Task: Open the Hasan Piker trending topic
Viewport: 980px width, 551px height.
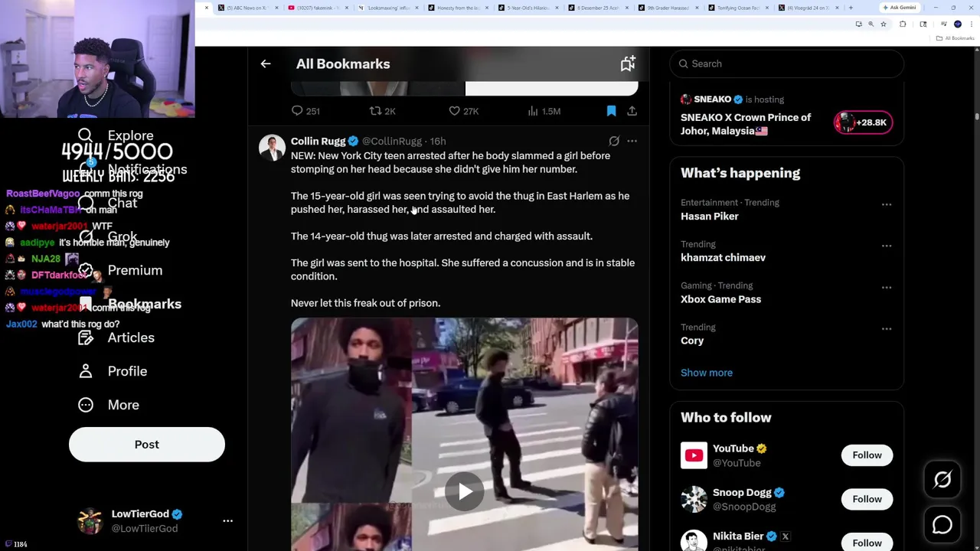Action: pyautogui.click(x=710, y=216)
